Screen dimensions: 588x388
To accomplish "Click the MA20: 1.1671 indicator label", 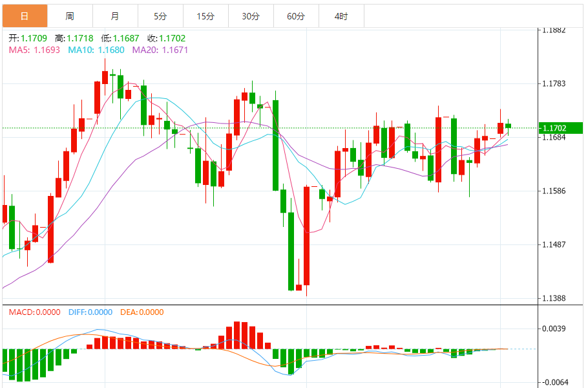I will coord(160,50).
